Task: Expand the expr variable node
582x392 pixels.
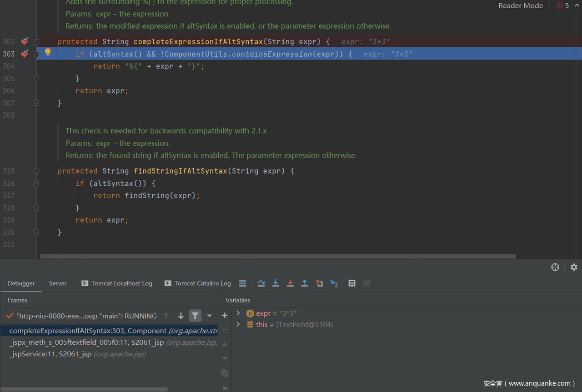Action: point(238,313)
